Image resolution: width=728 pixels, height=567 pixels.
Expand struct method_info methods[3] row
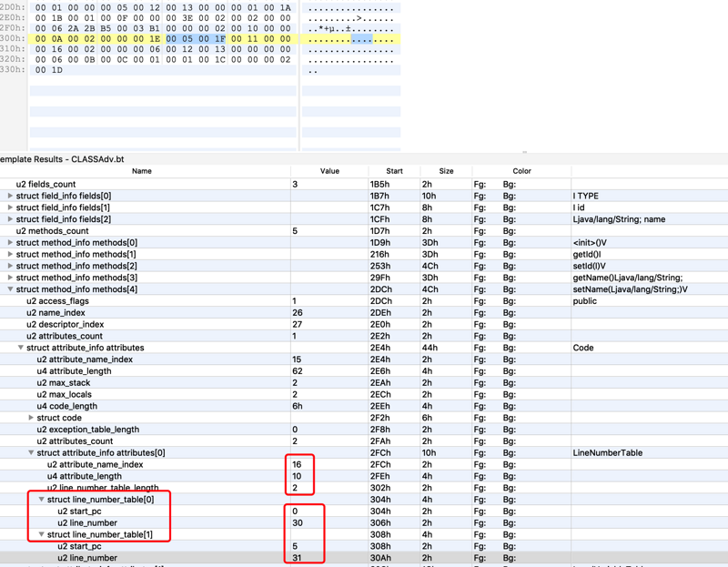[10, 278]
